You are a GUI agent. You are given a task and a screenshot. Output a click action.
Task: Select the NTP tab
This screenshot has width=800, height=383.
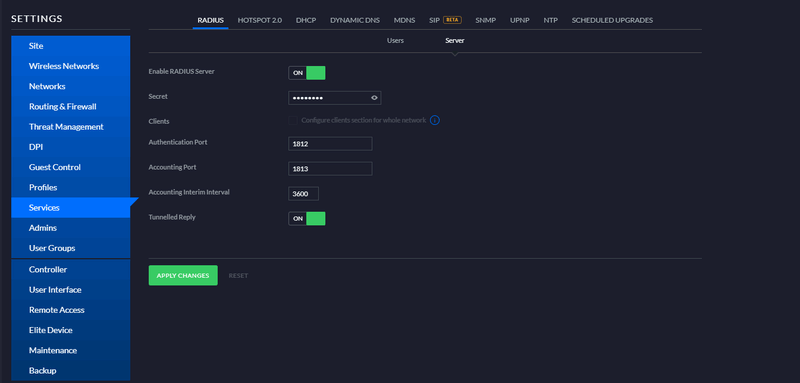click(551, 20)
